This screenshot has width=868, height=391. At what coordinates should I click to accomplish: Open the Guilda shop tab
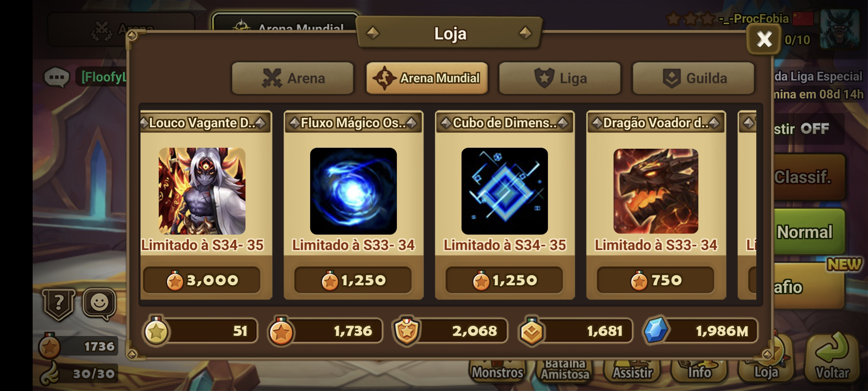[693, 78]
